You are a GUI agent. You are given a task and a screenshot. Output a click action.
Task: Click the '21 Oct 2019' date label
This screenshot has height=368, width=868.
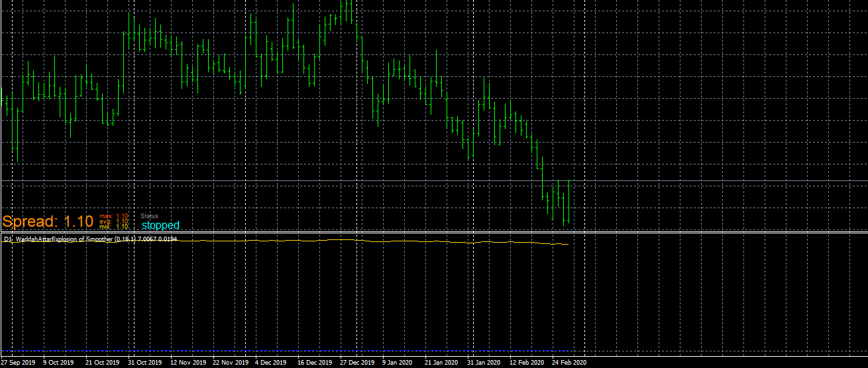[x=103, y=363]
